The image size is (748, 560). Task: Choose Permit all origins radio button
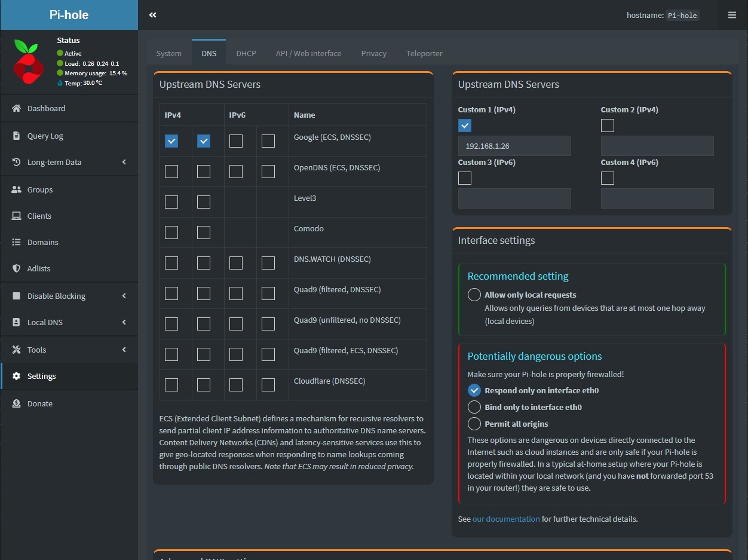(x=474, y=424)
